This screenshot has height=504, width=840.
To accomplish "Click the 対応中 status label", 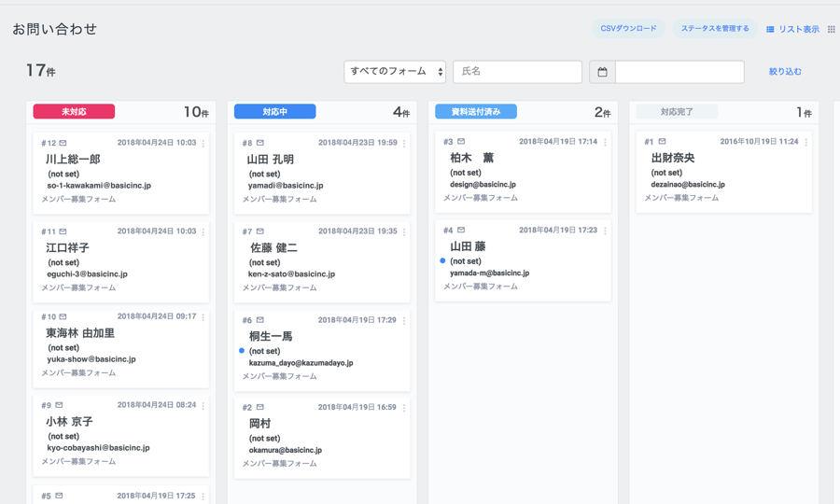I will [x=274, y=112].
